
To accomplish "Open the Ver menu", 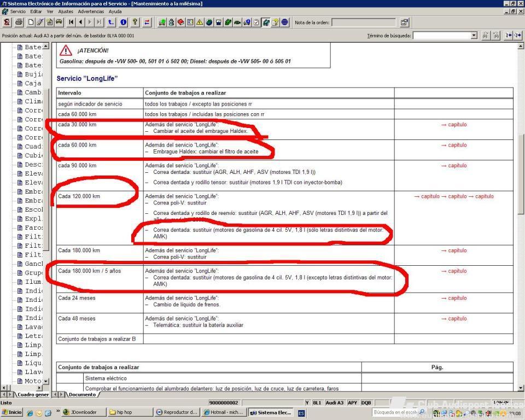I will (50, 11).
